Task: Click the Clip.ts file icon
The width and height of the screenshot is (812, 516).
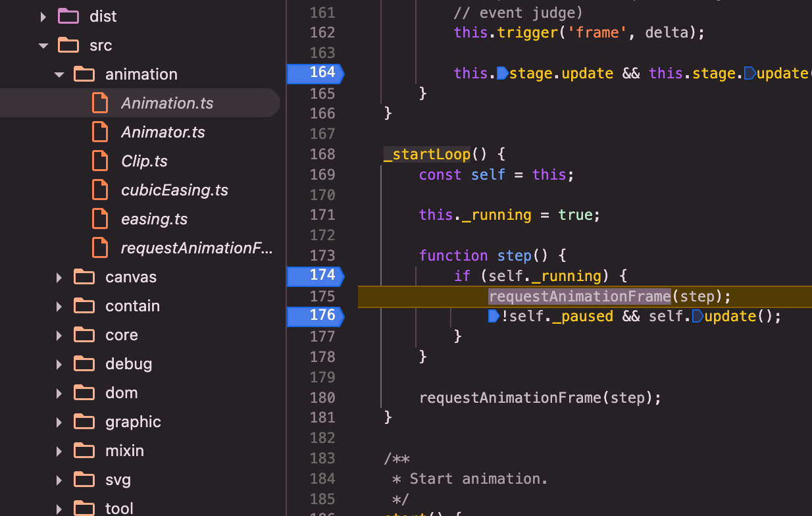Action: [x=100, y=161]
